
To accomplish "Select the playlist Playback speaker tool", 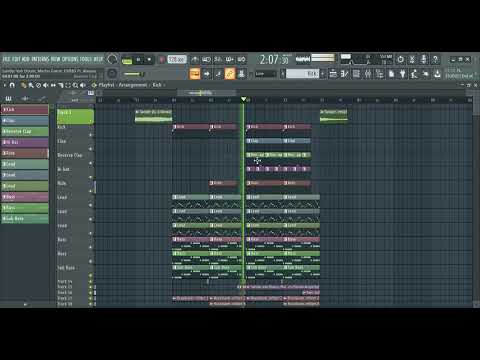I will [x=83, y=85].
